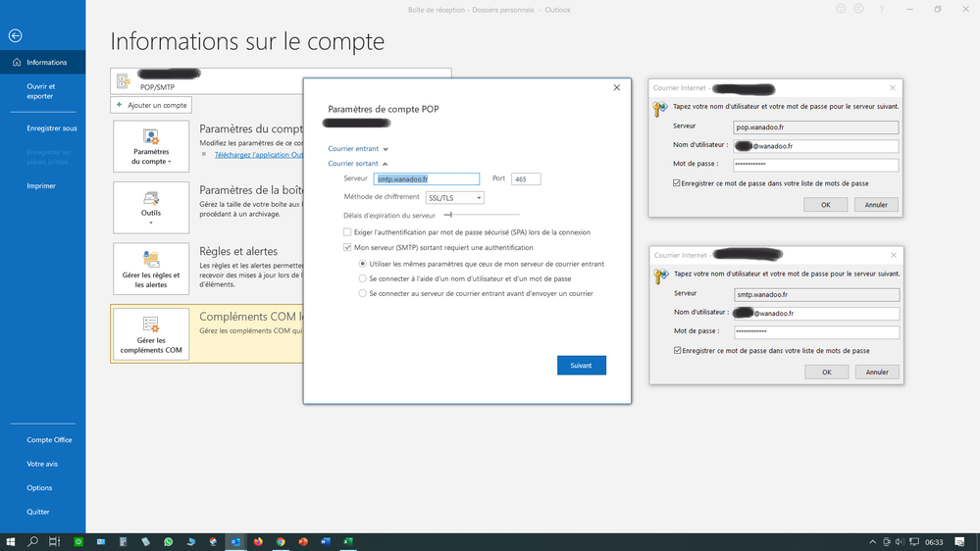This screenshot has height=551, width=980.
Task: Close the smtp.wanadoo.fr Courrier Internet dialog
Action: point(894,255)
